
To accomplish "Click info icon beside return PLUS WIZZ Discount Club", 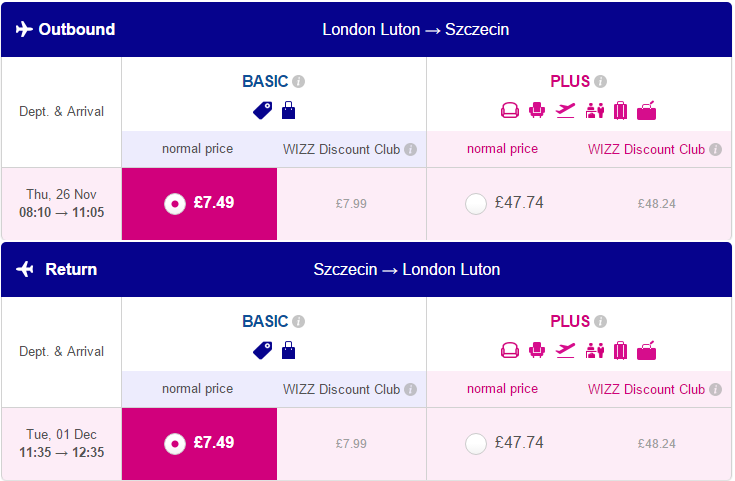I will 715,390.
